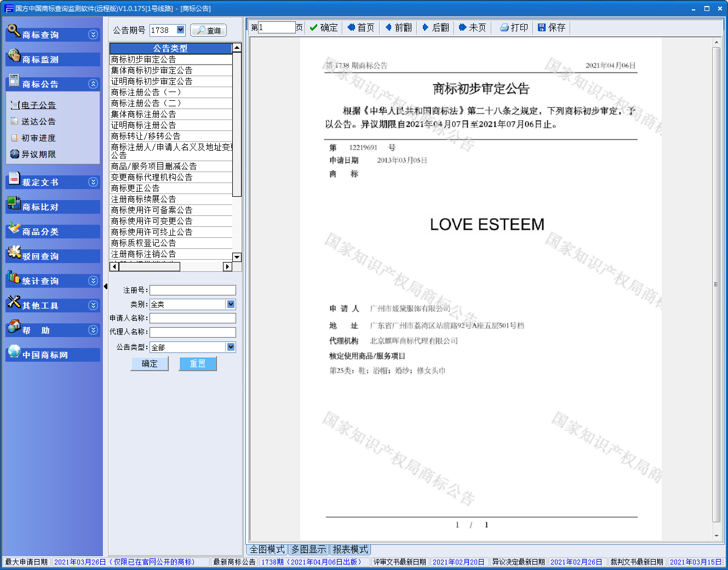Open the 公告类型 combo box dropdown
Viewport: 728px width, 570px height.
tap(231, 347)
